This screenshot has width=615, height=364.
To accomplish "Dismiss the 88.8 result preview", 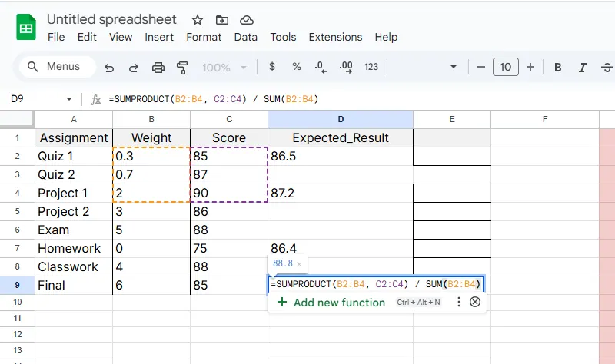I will tap(300, 263).
